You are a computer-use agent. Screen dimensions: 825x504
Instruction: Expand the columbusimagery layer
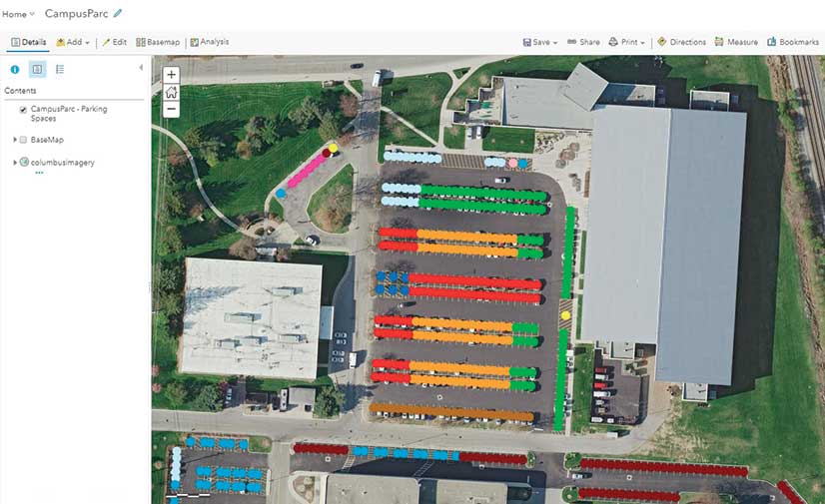point(15,163)
